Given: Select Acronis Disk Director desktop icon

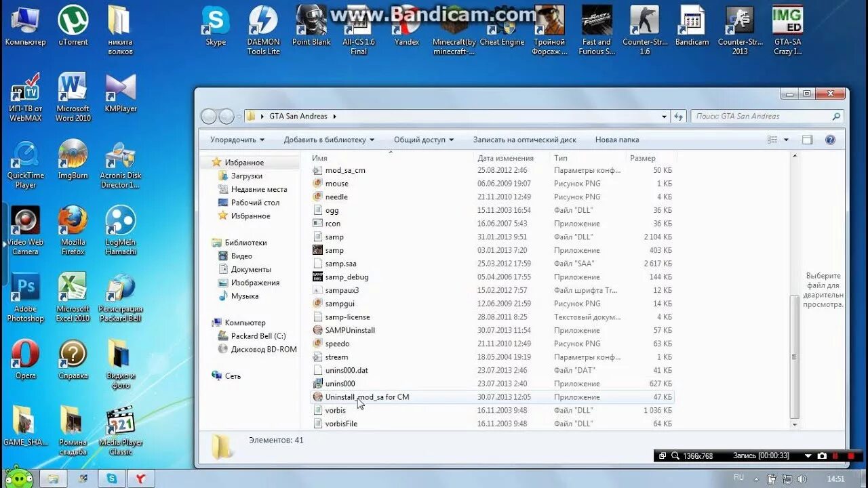Looking at the screenshot, I should [121, 164].
